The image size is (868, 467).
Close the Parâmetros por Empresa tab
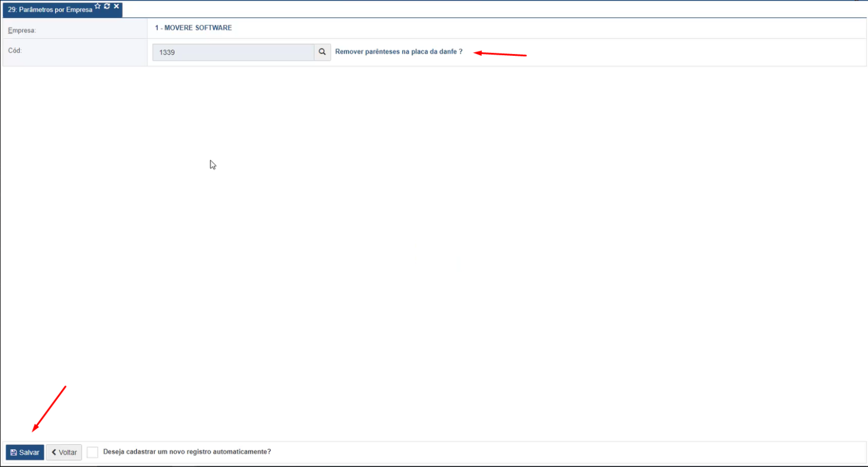[116, 6]
